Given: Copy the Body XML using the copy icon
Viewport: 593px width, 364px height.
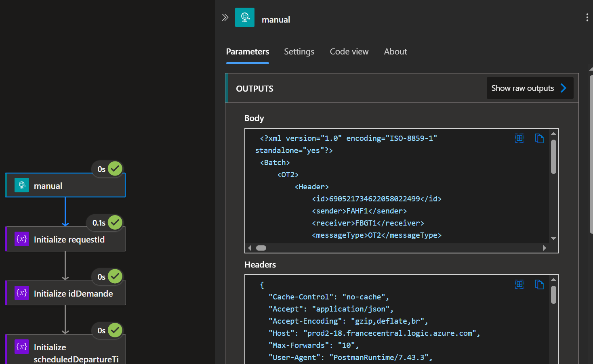Looking at the screenshot, I should 539,138.
